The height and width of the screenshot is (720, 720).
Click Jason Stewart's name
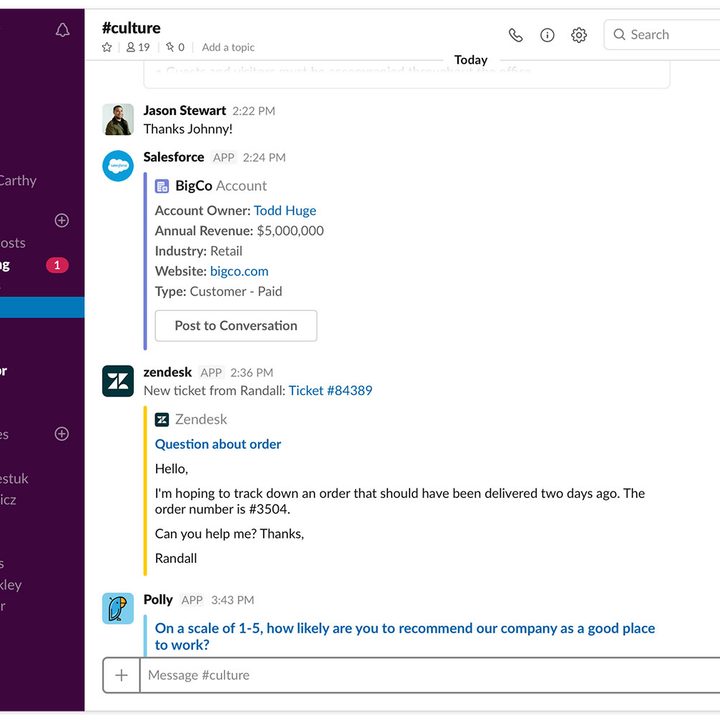click(185, 111)
